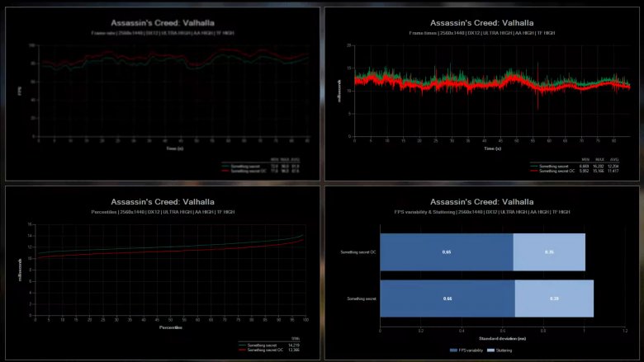Click "Something secret" legend entry in Frame rate chart
The height and width of the screenshot is (362, 644).
244,167
